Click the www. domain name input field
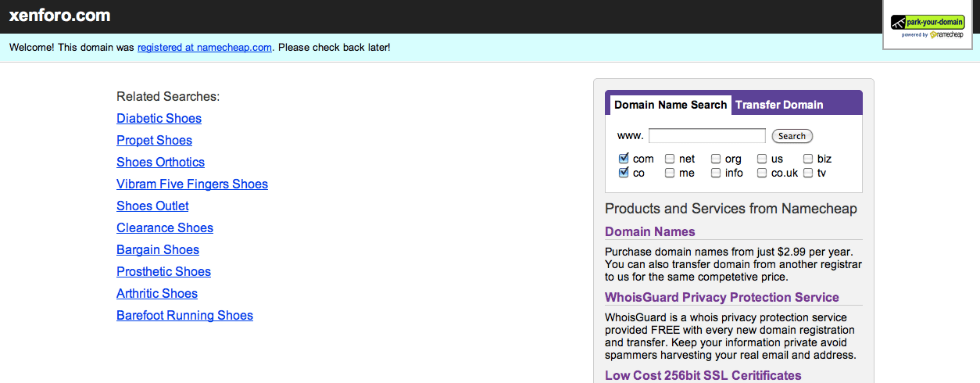Viewport: 980px width, 383px height. click(707, 136)
